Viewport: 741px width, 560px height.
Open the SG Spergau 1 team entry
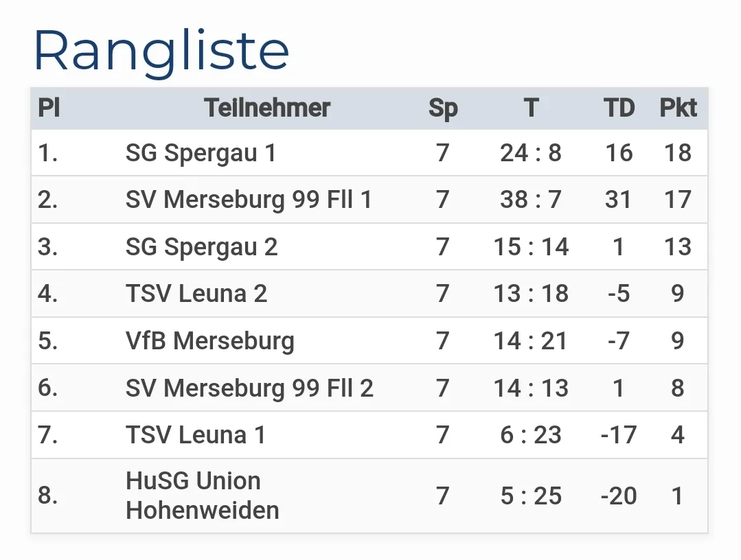click(201, 153)
